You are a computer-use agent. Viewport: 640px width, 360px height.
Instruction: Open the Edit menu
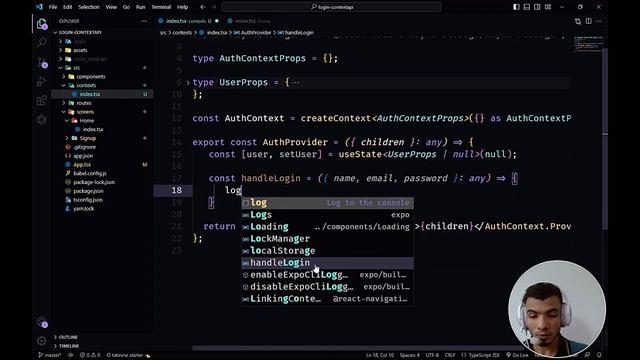click(67, 7)
